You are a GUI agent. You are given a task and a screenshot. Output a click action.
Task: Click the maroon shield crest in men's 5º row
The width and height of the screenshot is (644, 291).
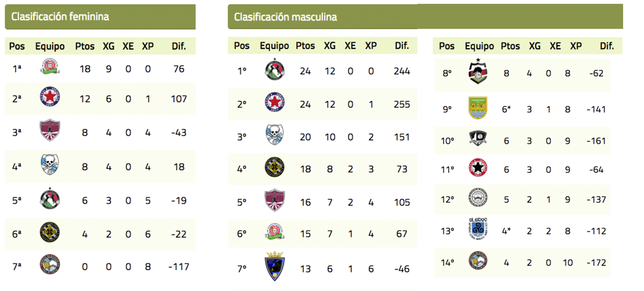click(x=275, y=200)
